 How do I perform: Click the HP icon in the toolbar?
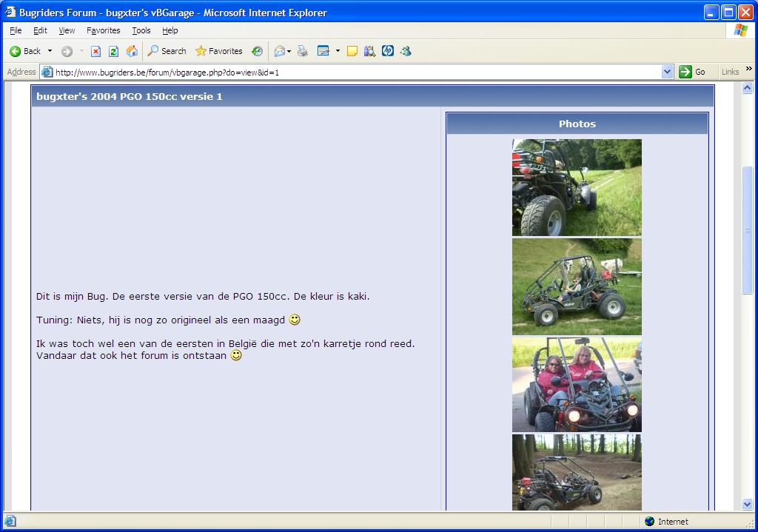pyautogui.click(x=388, y=51)
